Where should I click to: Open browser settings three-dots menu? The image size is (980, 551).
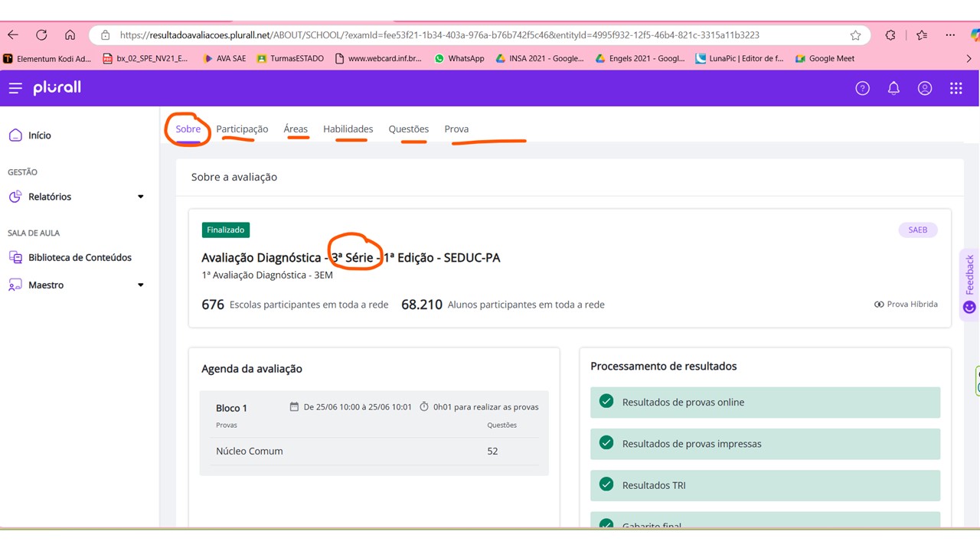(950, 35)
